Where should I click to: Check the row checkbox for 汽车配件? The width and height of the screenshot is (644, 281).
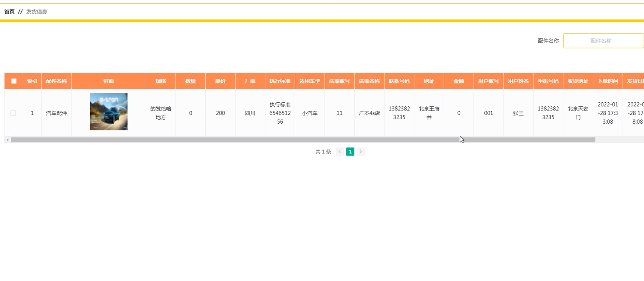pyautogui.click(x=13, y=113)
